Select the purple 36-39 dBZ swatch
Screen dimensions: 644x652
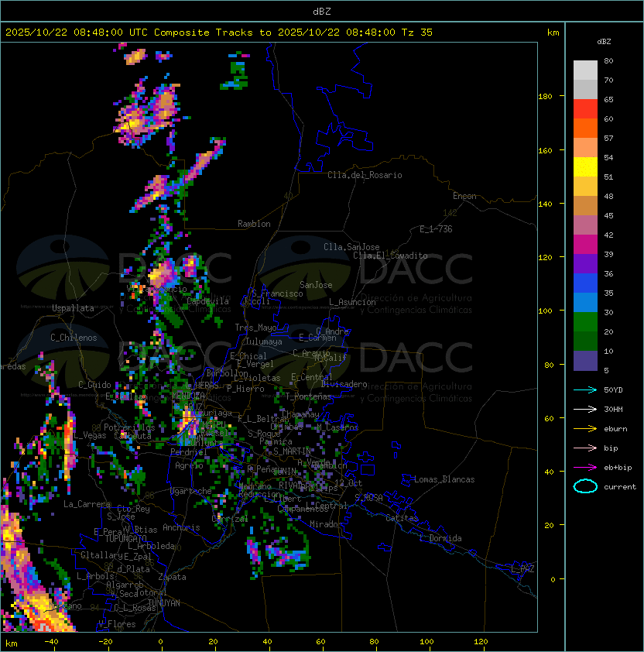click(x=585, y=263)
